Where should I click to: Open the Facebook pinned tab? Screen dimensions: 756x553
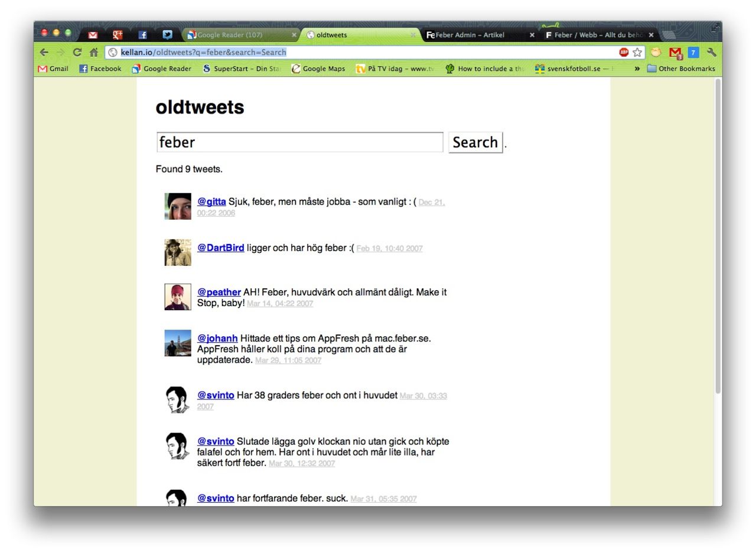coord(142,35)
